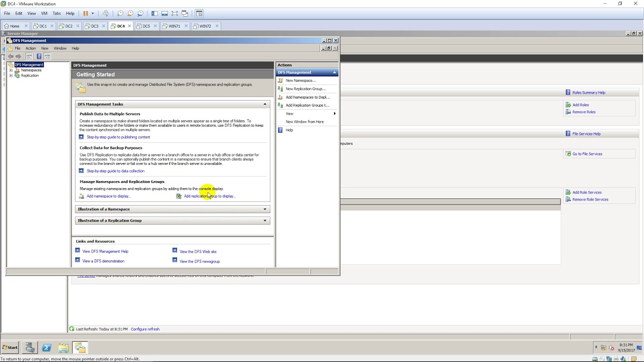
Task: Click View the DFS newsgroup link
Action: (200, 261)
